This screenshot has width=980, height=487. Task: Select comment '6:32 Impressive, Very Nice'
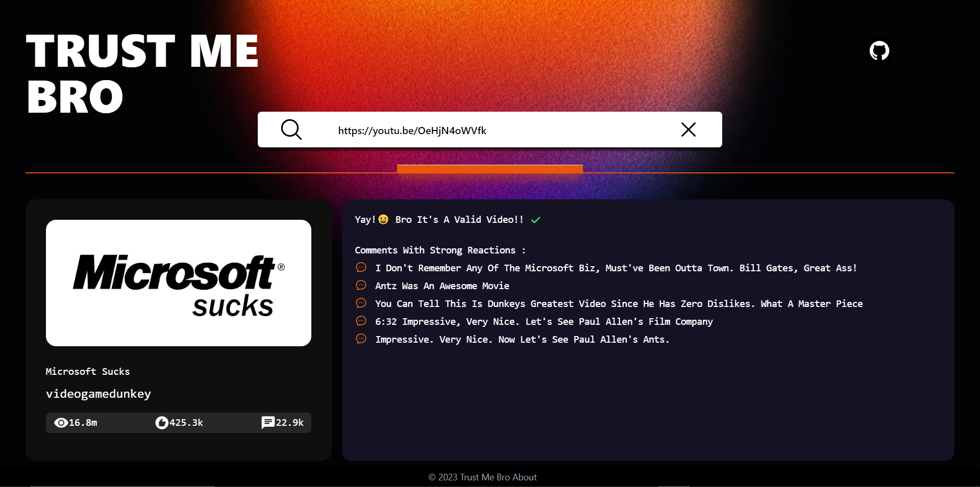coord(544,322)
